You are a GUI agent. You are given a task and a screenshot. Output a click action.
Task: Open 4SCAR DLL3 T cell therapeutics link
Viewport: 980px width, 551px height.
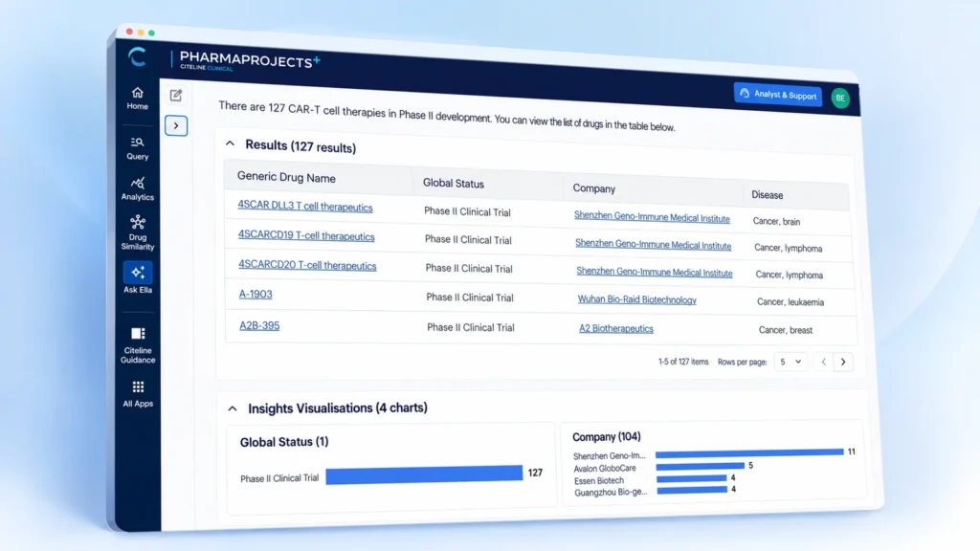tap(305, 207)
